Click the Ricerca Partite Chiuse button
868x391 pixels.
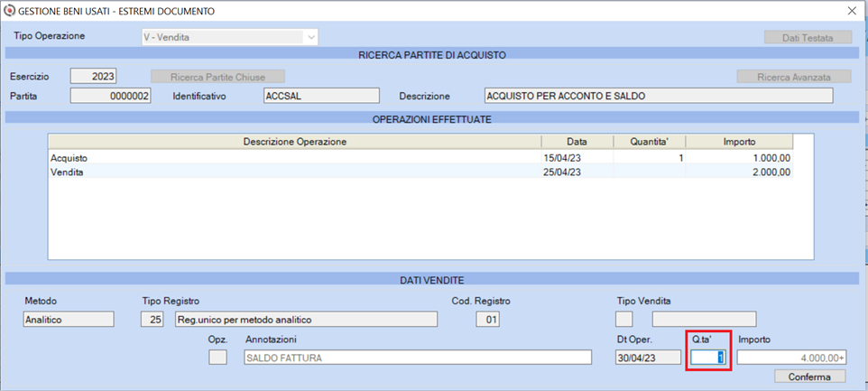pos(218,77)
